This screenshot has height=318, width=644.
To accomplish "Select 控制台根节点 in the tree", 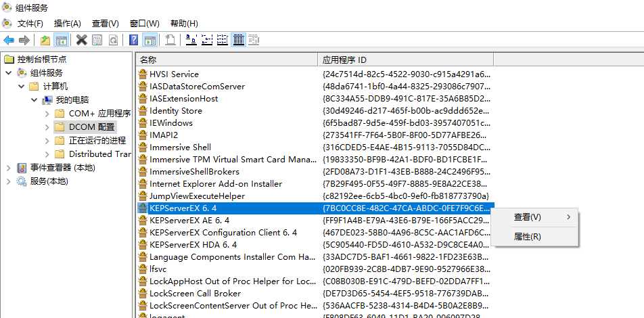I will [x=41, y=60].
